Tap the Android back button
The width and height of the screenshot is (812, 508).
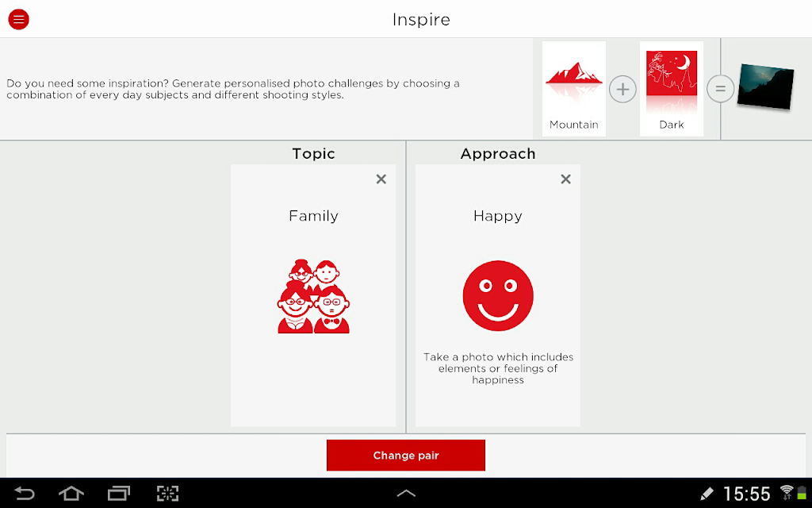[24, 493]
